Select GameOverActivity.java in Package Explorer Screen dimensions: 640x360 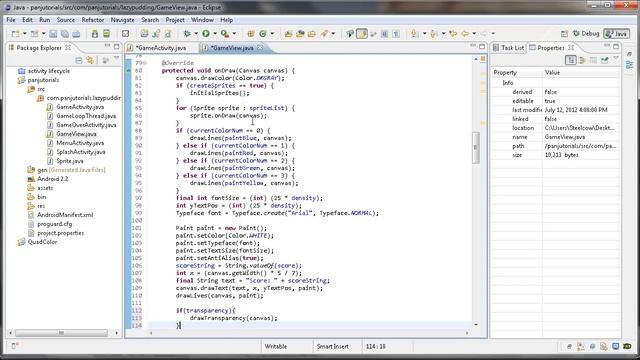point(86,125)
